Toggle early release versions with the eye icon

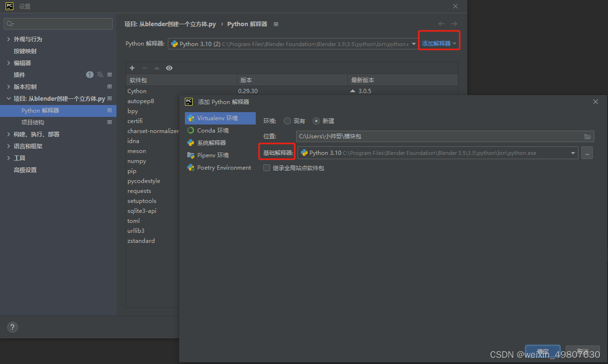click(x=169, y=68)
